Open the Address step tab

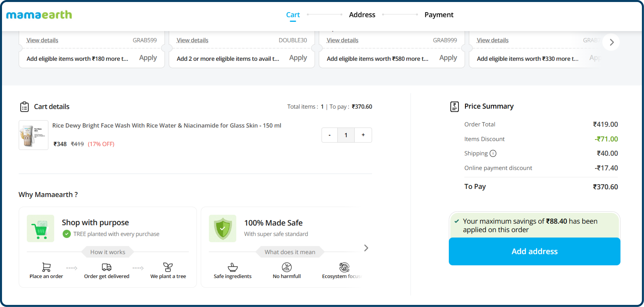[x=362, y=15]
